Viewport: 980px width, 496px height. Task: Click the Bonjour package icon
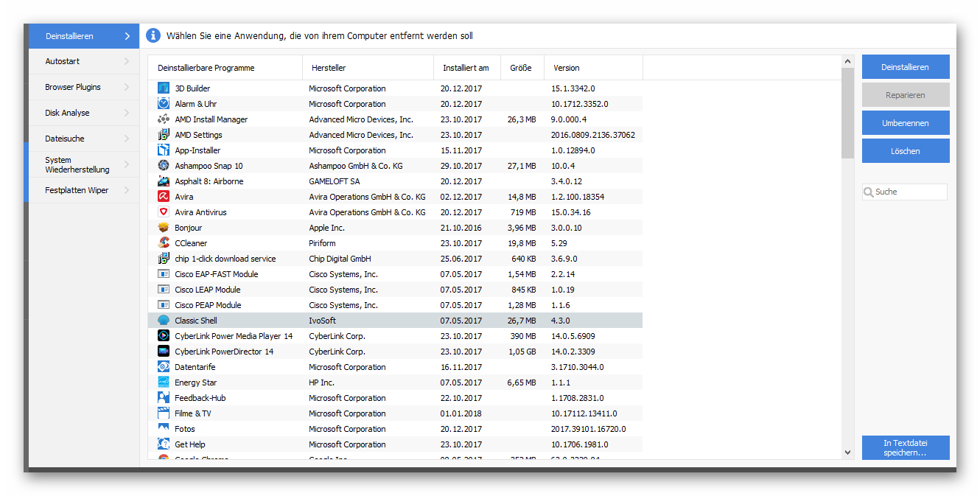pos(164,228)
